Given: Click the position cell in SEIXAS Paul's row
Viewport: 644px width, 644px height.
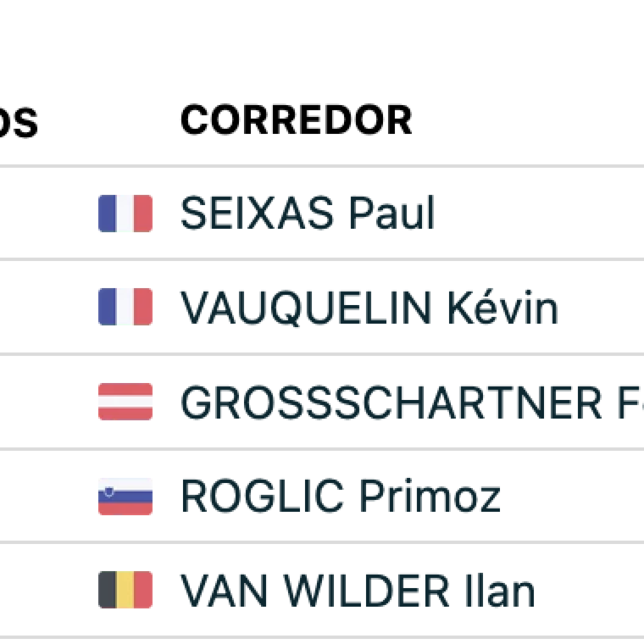Looking at the screenshot, I should click(x=25, y=213).
